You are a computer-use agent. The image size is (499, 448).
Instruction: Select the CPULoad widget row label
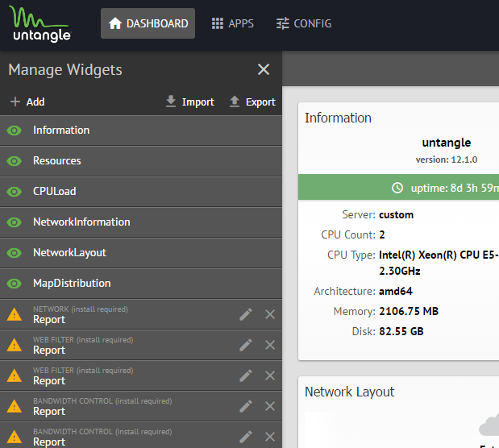(55, 191)
